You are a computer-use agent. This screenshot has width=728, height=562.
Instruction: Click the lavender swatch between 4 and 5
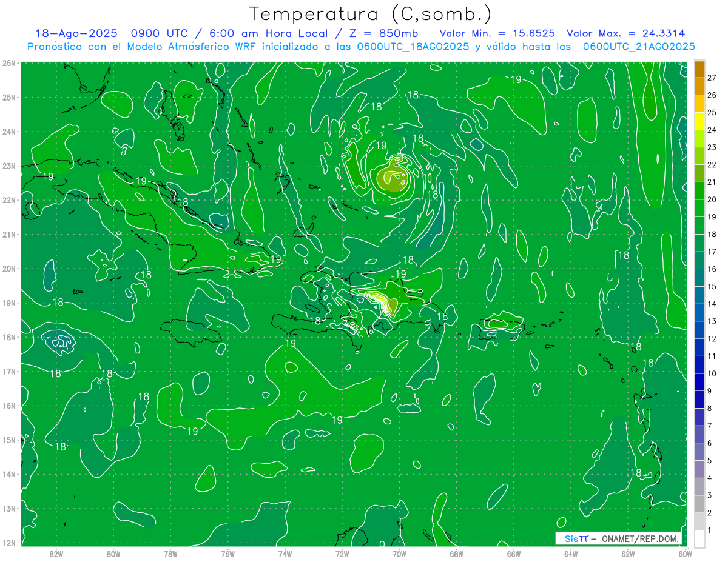click(699, 469)
